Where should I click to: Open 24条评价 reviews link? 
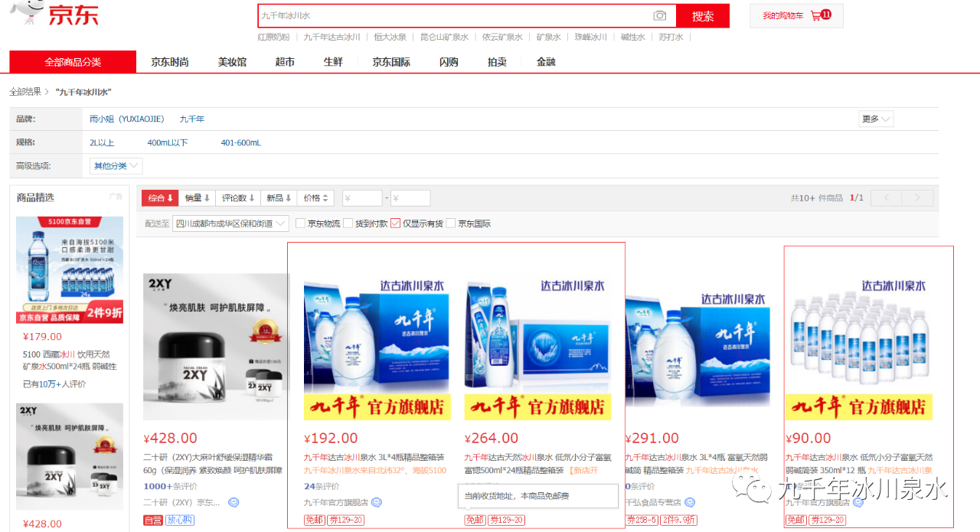[x=322, y=486]
